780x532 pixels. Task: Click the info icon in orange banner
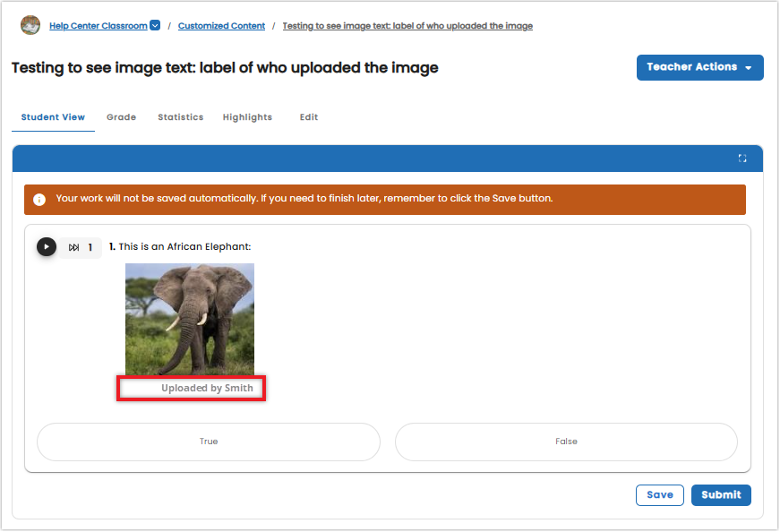(x=39, y=200)
